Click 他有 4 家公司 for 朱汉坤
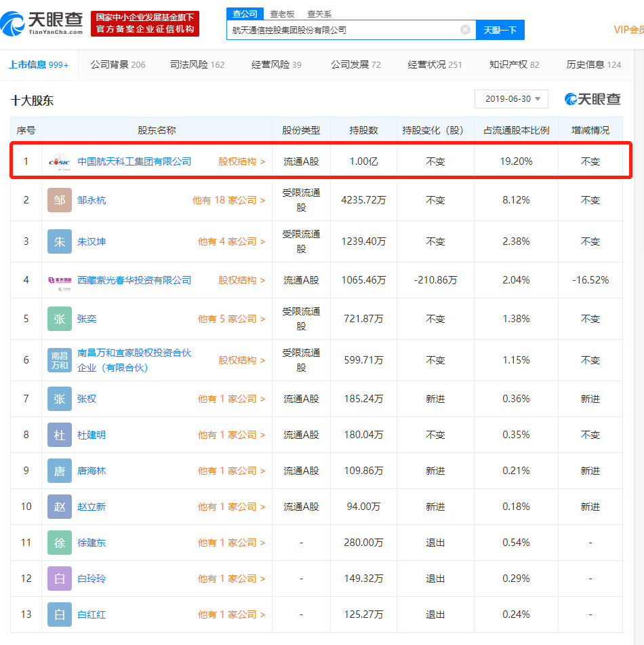This screenshot has width=644, height=645. click(232, 242)
